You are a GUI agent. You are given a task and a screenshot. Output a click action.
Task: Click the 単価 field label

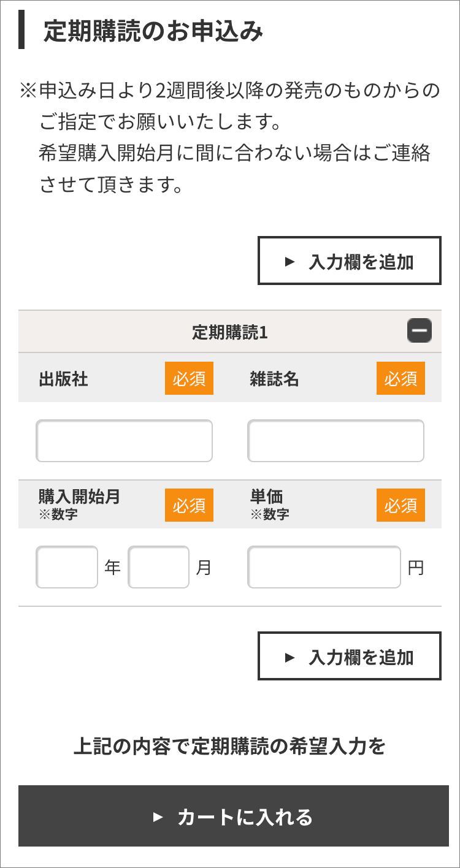click(266, 497)
